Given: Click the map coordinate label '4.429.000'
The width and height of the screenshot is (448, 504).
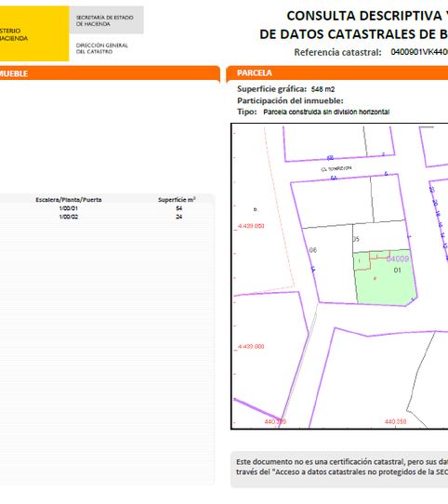Looking at the screenshot, I should coord(251,347).
